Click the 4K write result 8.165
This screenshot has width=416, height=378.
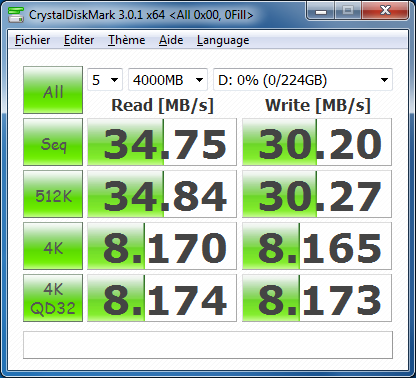317,246
